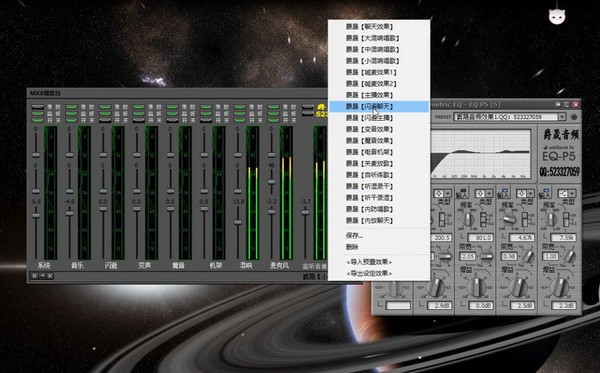Click the gain knob above 2.5dB field

point(518,287)
